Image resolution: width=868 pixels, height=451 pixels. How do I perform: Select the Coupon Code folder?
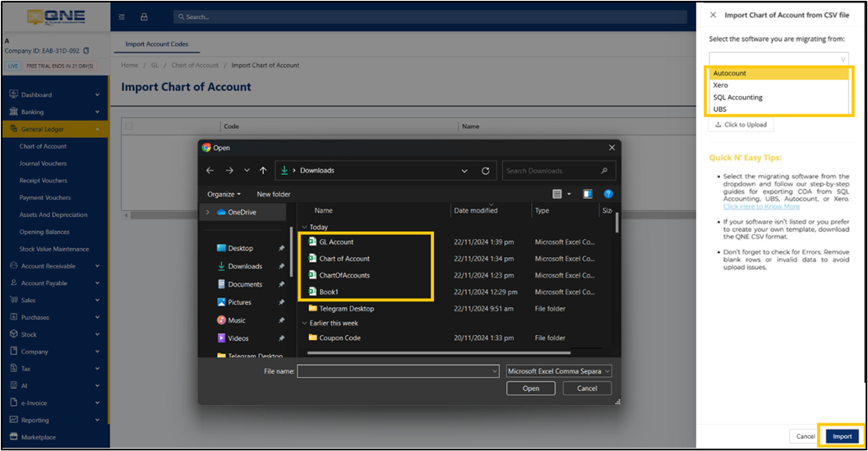coord(335,338)
